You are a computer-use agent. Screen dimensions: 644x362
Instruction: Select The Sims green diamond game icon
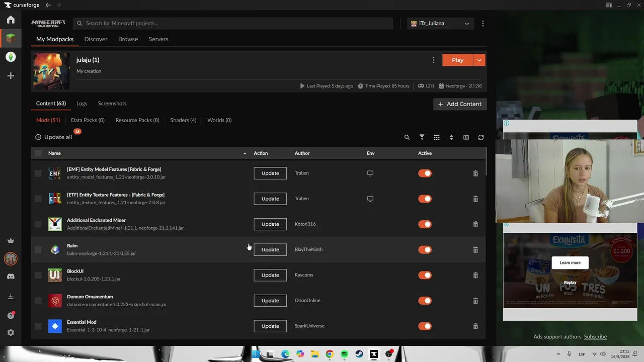point(11,57)
